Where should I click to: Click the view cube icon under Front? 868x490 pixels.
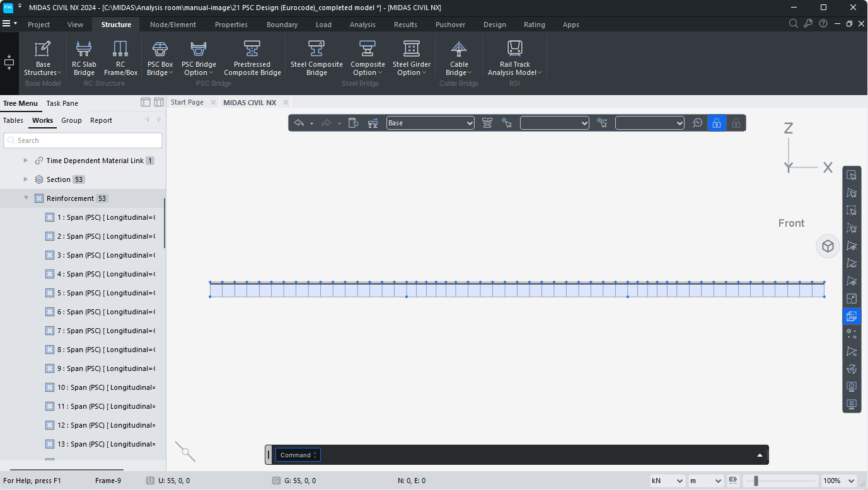[828, 246]
